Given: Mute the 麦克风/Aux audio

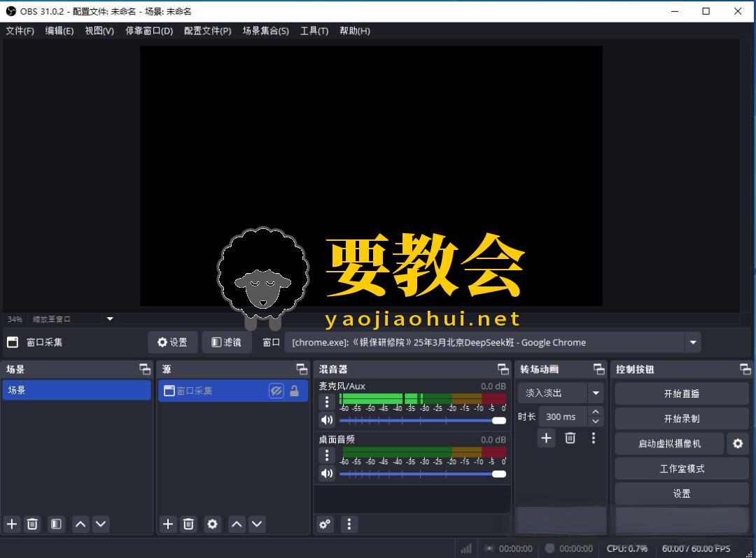Looking at the screenshot, I should (327, 420).
